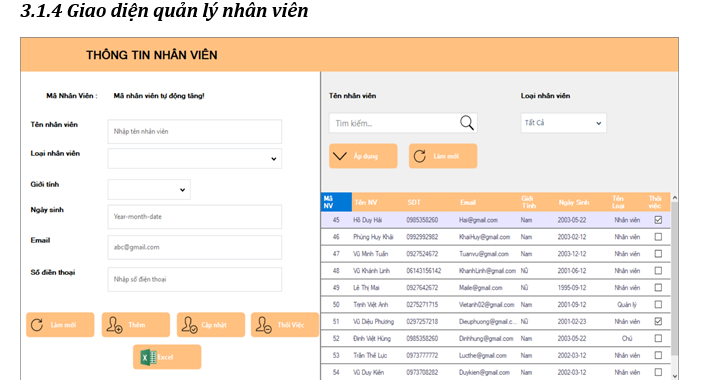Click the Dieuphuong@gmail.c... cell
702x390 pixels.
(488, 321)
